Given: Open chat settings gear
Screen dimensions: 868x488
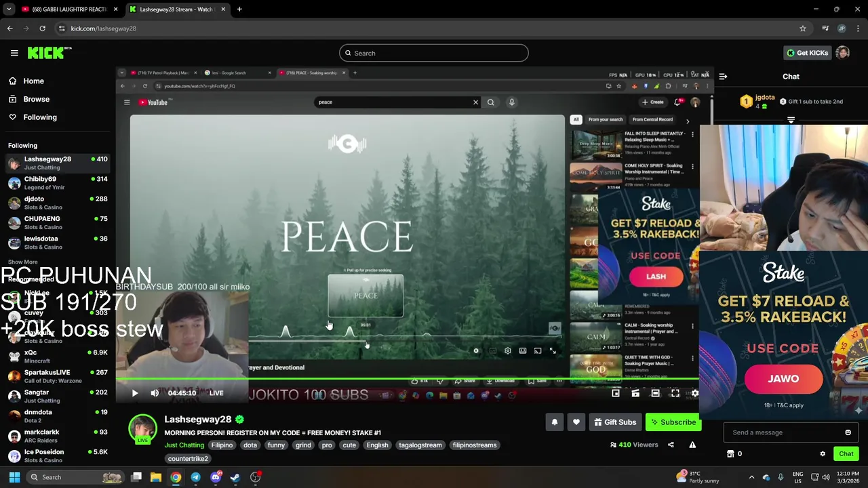Looking at the screenshot, I should coord(823,454).
